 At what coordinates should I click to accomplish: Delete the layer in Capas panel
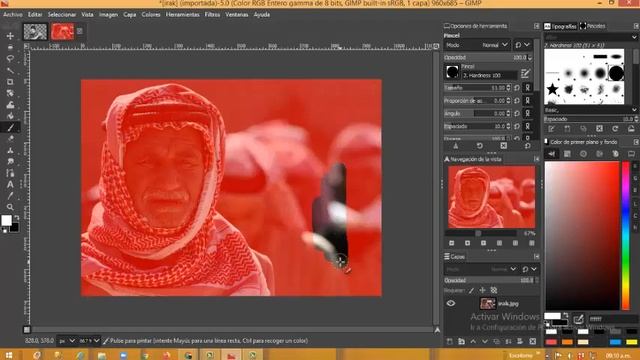[x=533, y=341]
